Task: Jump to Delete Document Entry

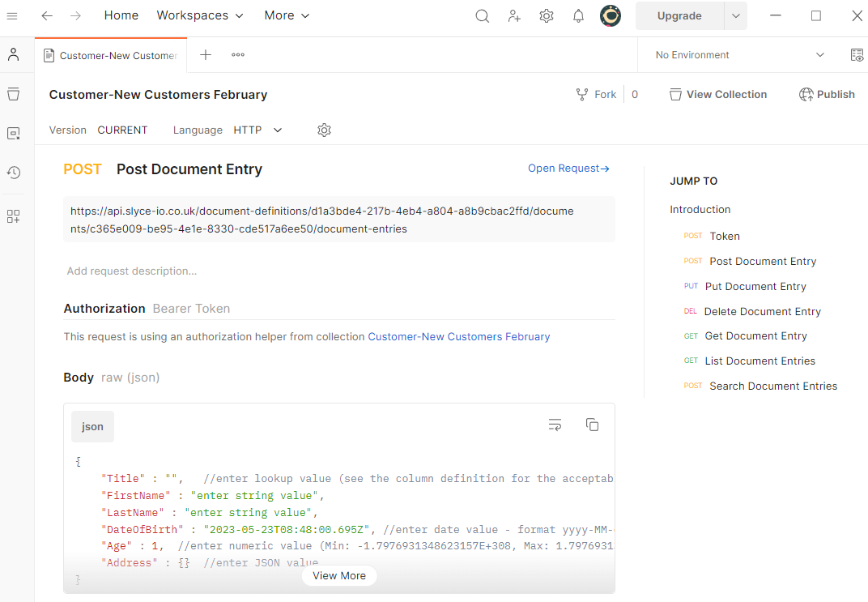Action: [752, 312]
